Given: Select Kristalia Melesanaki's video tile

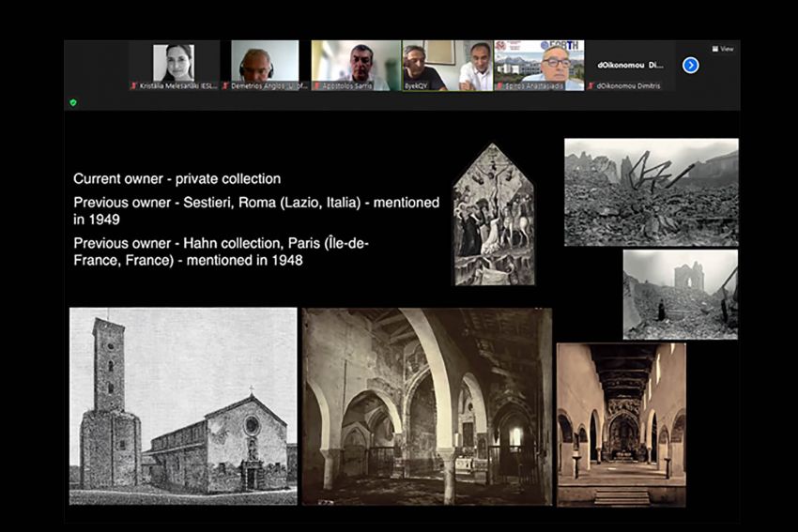Looking at the screenshot, I should click(x=174, y=66).
